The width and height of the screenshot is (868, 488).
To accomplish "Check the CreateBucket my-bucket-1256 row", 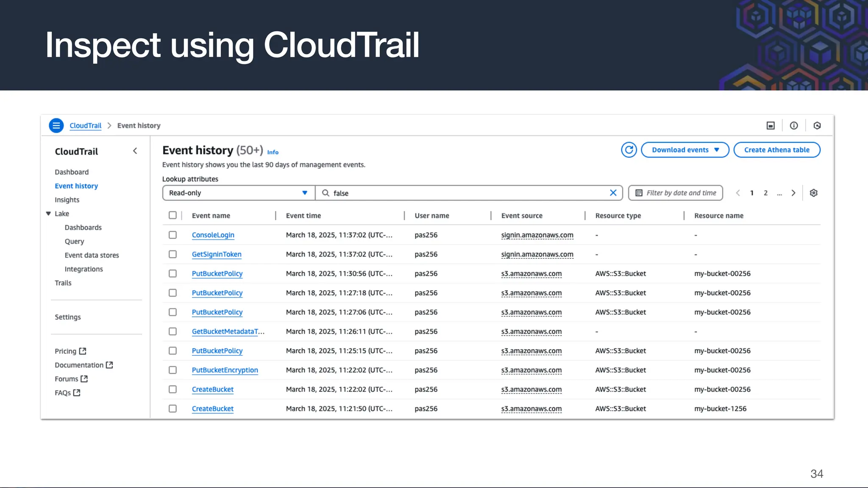I will point(172,408).
